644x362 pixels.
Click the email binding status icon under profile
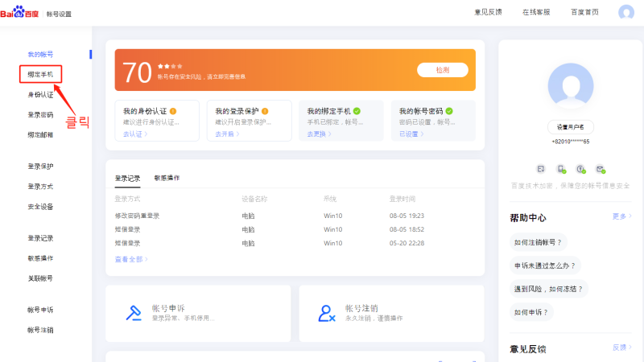coord(601,169)
